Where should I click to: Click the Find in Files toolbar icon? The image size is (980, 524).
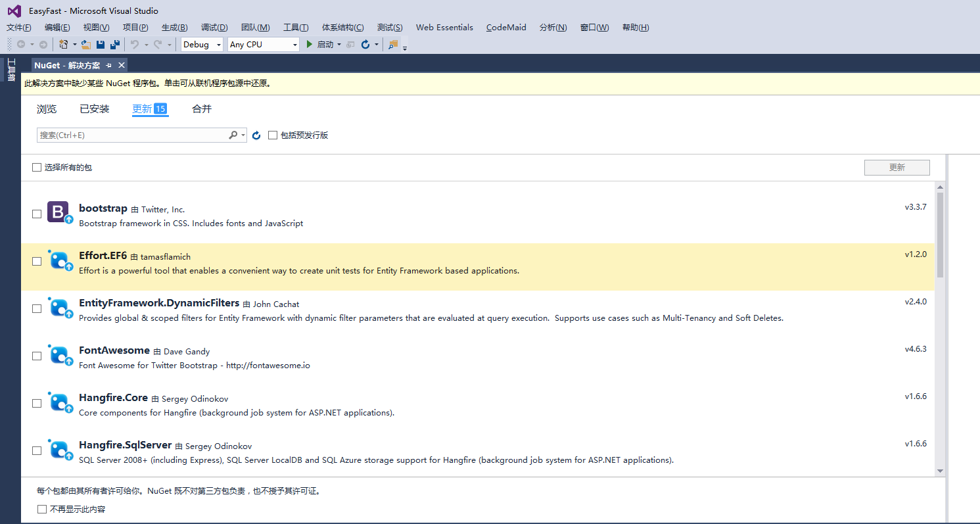pyautogui.click(x=393, y=45)
